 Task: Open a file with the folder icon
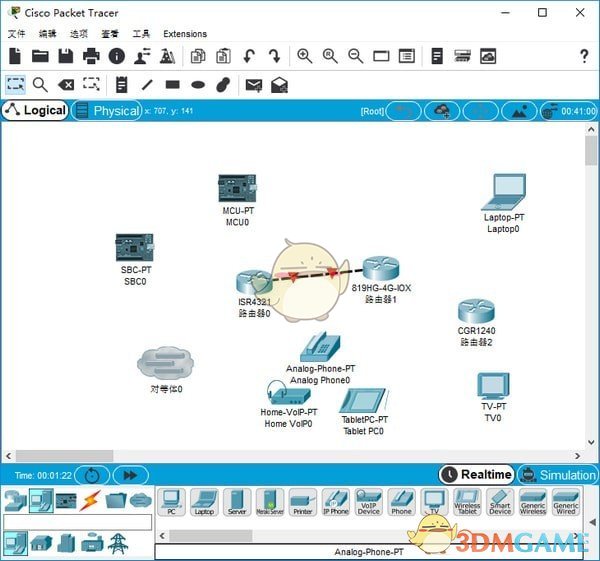pos(40,56)
